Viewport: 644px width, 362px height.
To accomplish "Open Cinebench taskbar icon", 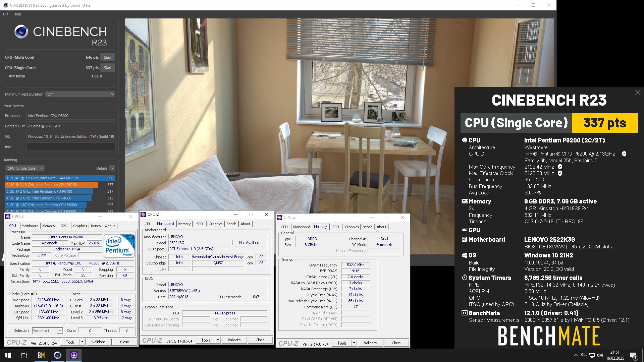I will 57,355.
